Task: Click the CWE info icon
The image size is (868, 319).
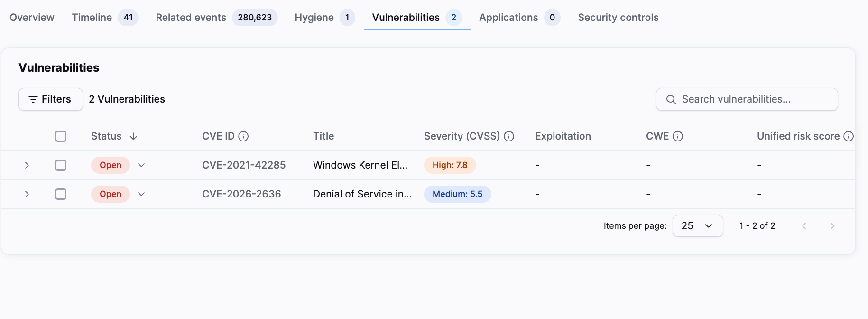Action: click(x=678, y=136)
